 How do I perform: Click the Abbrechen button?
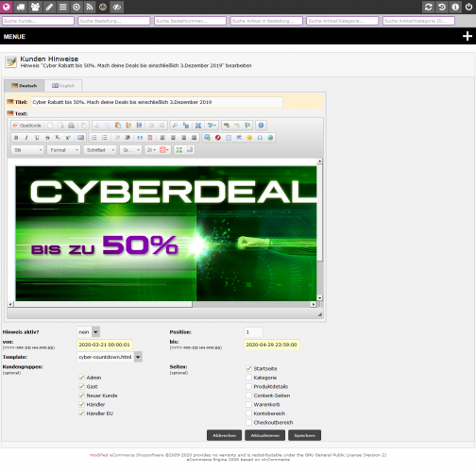tap(224, 435)
